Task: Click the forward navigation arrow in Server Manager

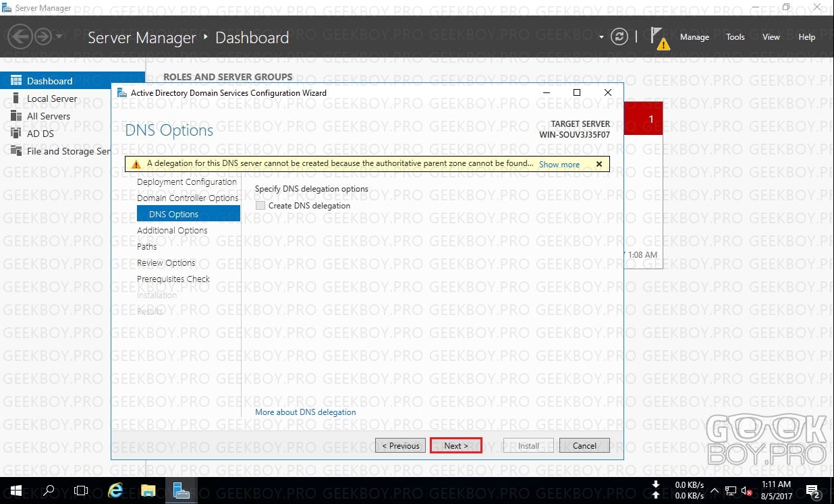Action: point(43,37)
